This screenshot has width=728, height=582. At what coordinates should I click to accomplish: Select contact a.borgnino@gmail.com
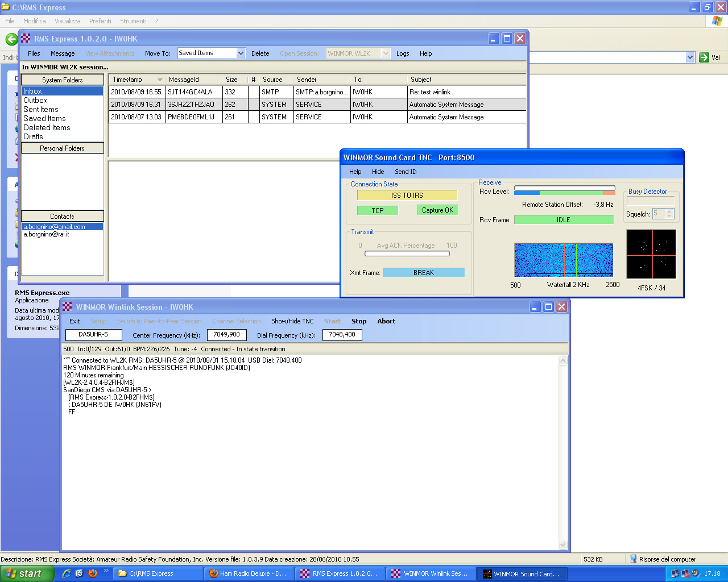[x=63, y=227]
